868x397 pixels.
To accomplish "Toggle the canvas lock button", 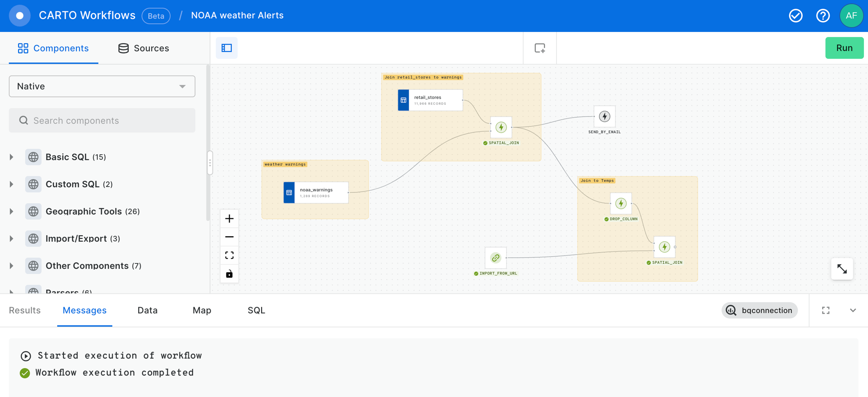I will coord(229,274).
